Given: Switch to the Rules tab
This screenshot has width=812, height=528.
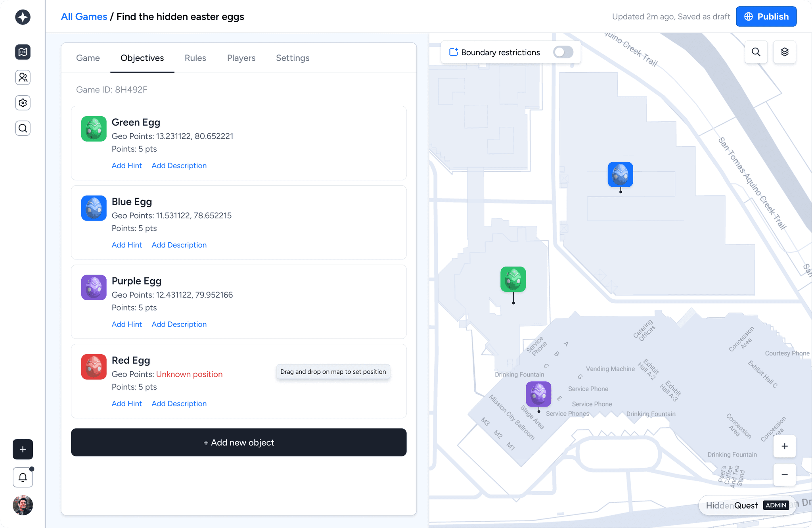Looking at the screenshot, I should pos(195,58).
